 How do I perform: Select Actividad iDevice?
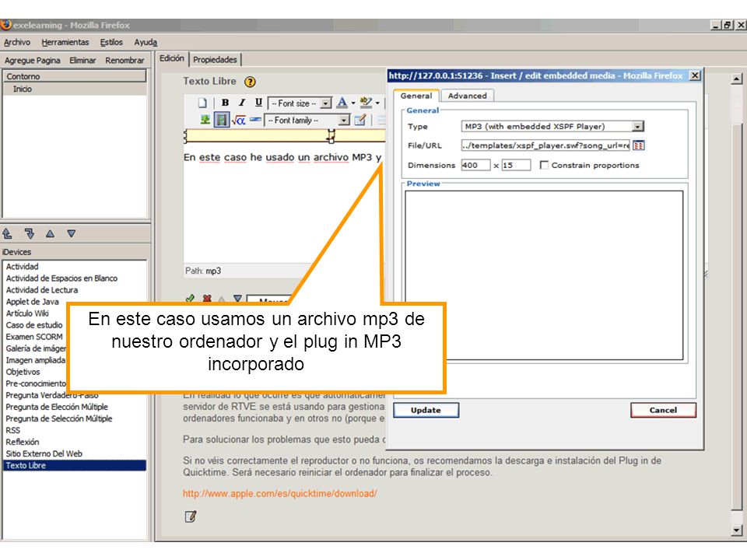[x=23, y=267]
